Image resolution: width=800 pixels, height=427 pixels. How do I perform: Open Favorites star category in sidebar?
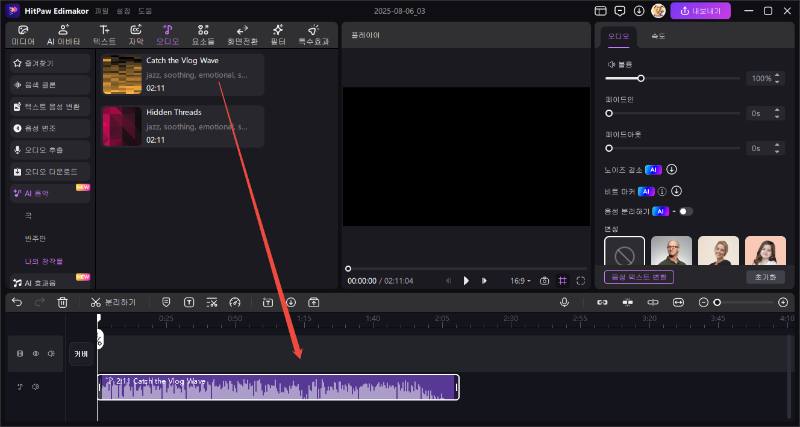pos(50,63)
